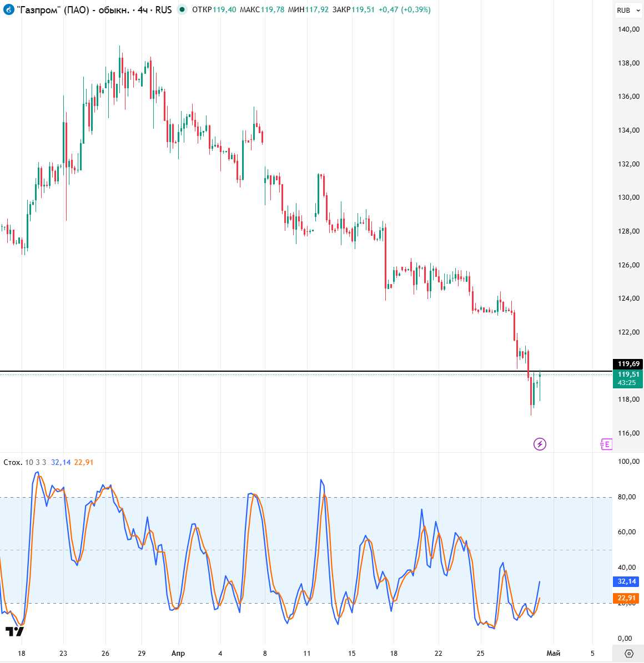Click the orange 22,91 label on the stochastic scale
The width and height of the screenshot is (644, 663).
(627, 598)
